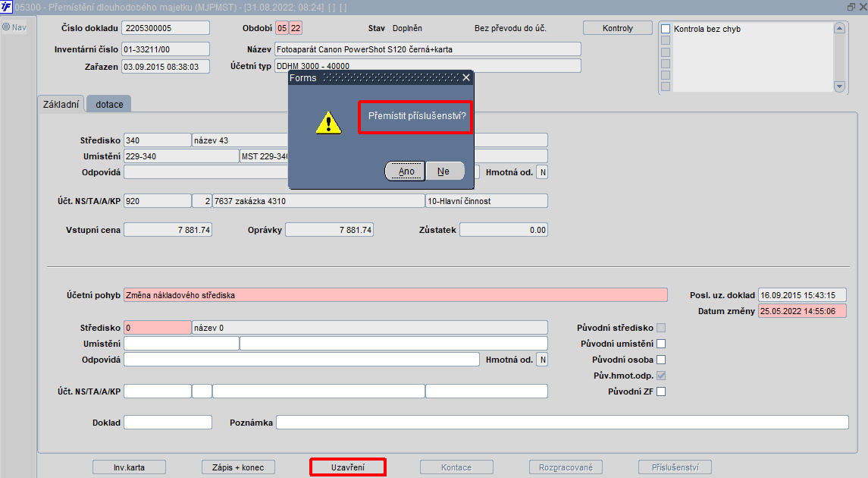This screenshot has width=868, height=478.
Task: Click the yellow warning icon in dialog
Action: tap(328, 122)
